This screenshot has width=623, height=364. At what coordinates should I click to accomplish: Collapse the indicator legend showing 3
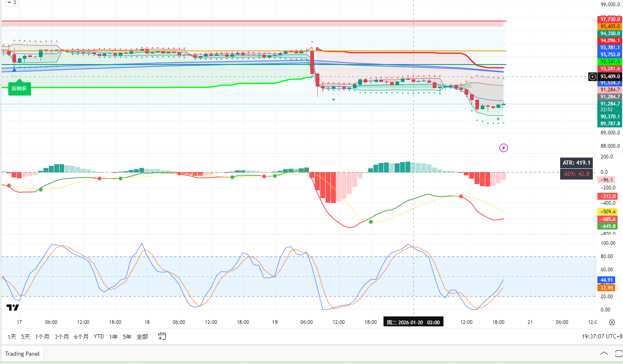12,2
